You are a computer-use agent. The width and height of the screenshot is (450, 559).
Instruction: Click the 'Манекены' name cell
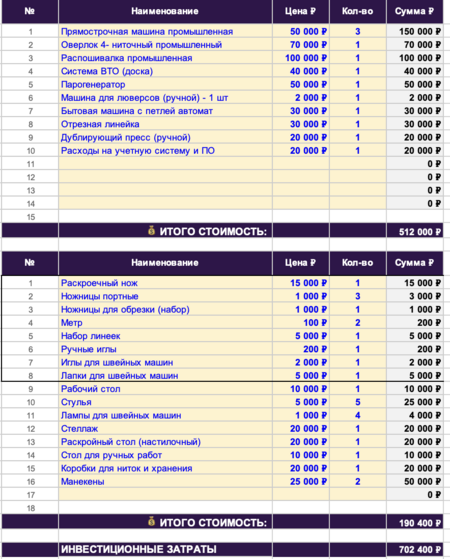click(165, 481)
